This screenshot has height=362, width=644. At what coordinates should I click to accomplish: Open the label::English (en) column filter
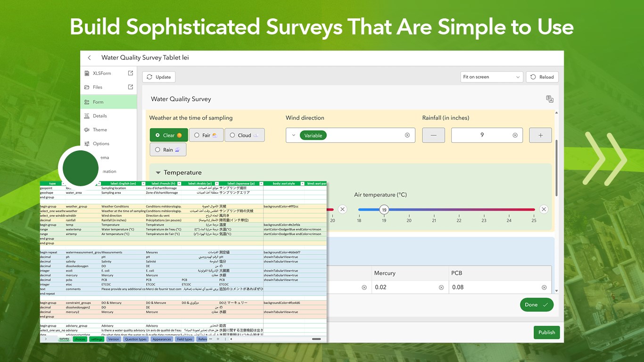pos(142,183)
